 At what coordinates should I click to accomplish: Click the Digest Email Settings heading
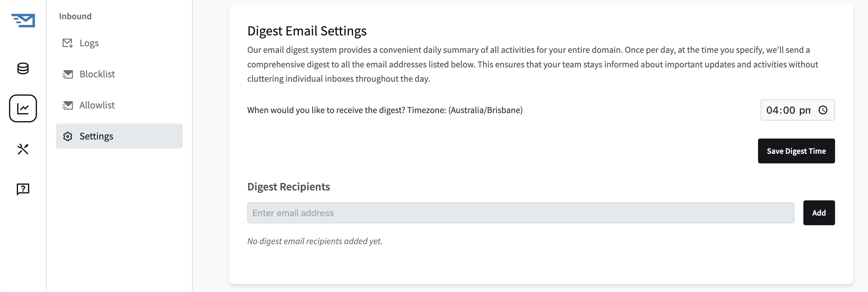click(x=307, y=31)
